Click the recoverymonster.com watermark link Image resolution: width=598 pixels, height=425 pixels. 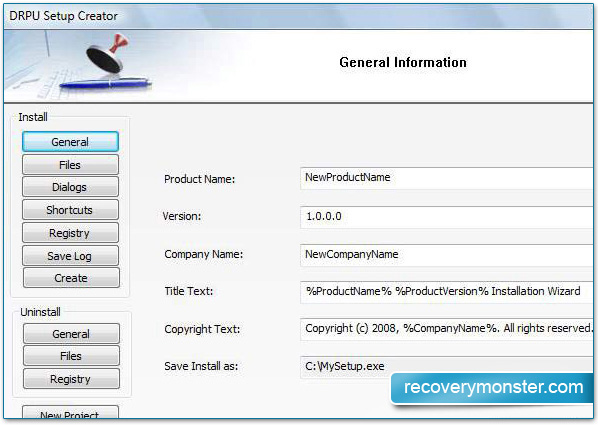click(x=493, y=388)
